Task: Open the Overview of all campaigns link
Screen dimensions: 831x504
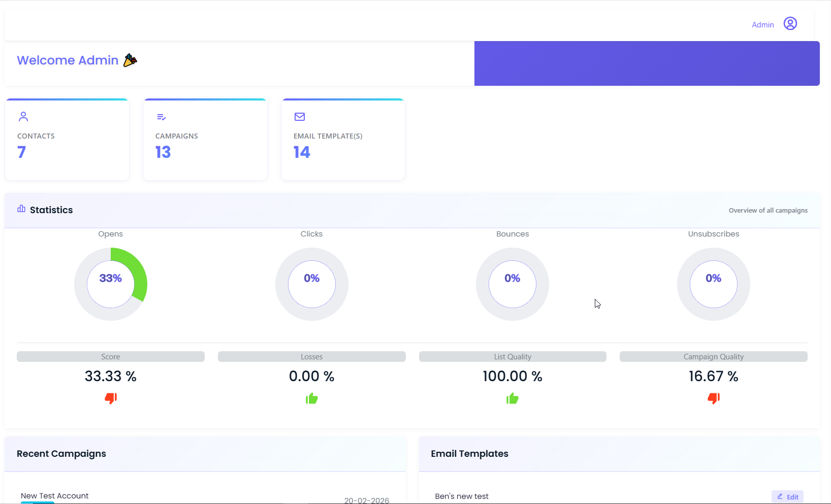Action: tap(768, 210)
